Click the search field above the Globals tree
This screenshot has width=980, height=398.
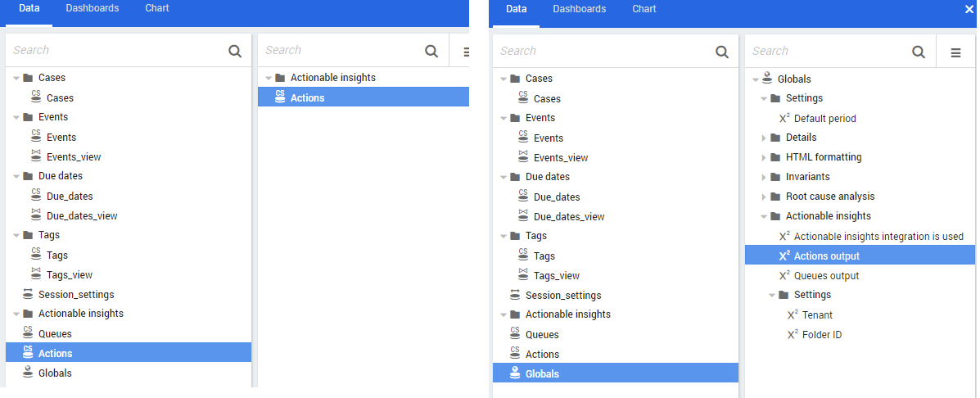pyautogui.click(x=827, y=51)
